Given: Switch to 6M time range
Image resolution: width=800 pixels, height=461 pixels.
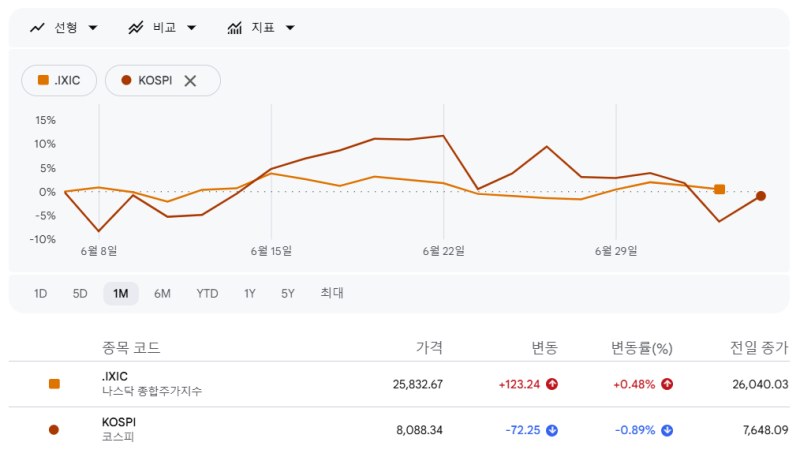Looking at the screenshot, I should coord(162,294).
